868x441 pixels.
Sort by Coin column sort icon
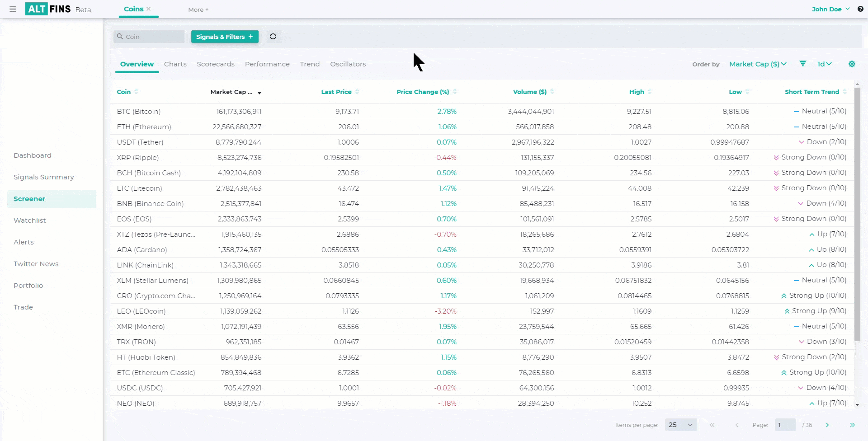[136, 92]
